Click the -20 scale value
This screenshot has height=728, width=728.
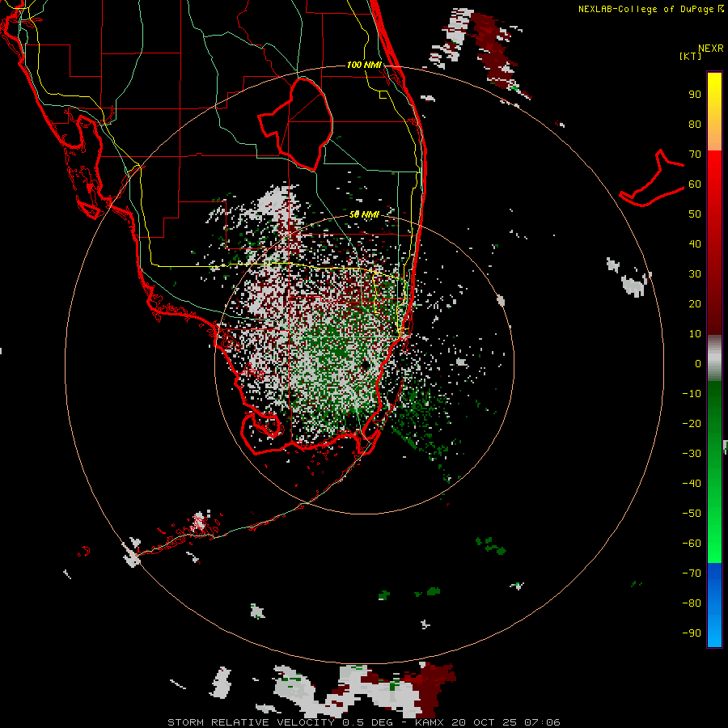click(692, 423)
